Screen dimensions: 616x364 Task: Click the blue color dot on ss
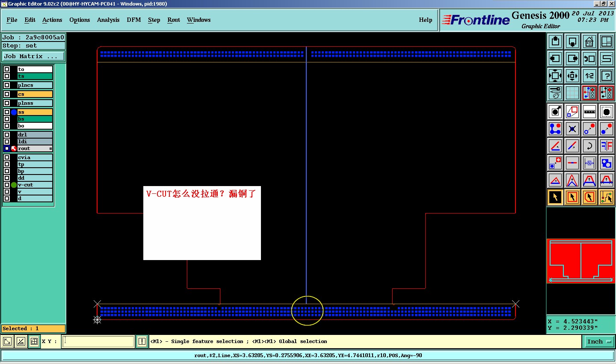click(14, 112)
